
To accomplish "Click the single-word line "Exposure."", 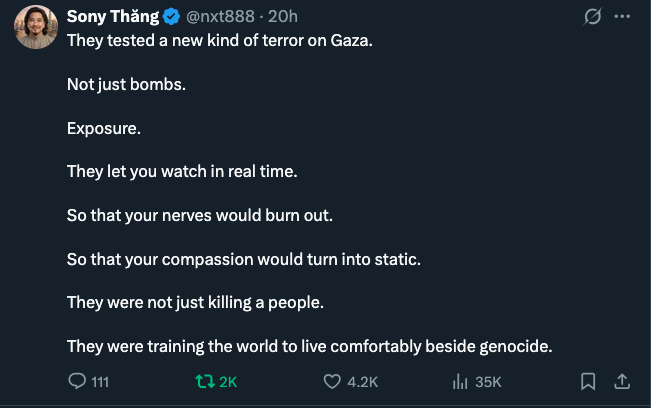I will point(104,128).
